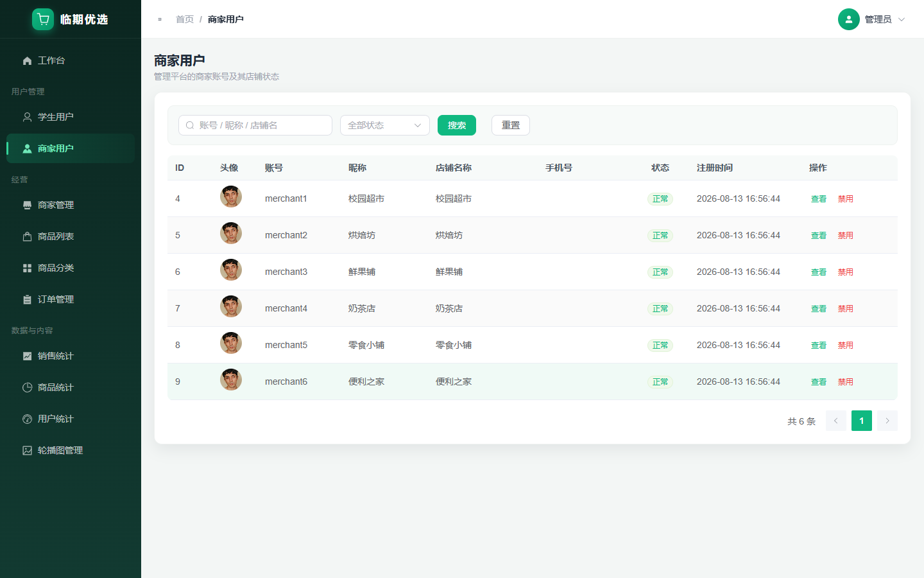Click the clipboard icon beside 订单管理

point(27,299)
